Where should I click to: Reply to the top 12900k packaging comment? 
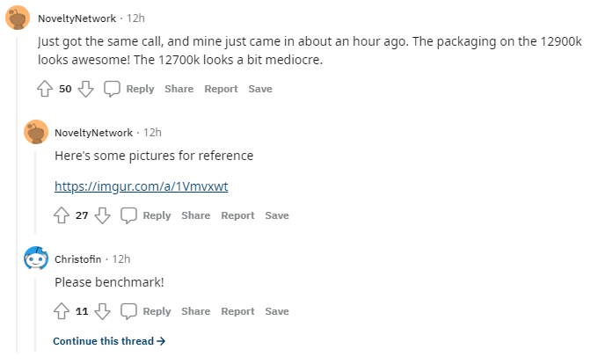pyautogui.click(x=139, y=89)
